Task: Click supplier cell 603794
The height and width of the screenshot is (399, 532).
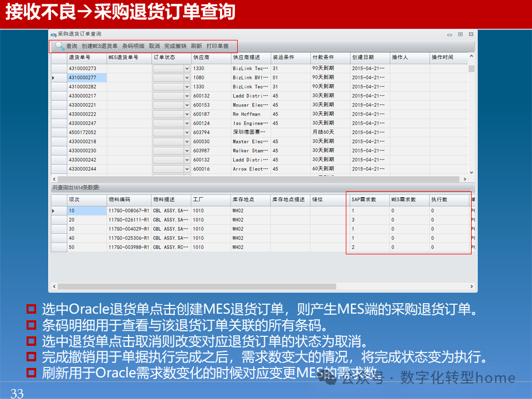Action: (x=211, y=132)
